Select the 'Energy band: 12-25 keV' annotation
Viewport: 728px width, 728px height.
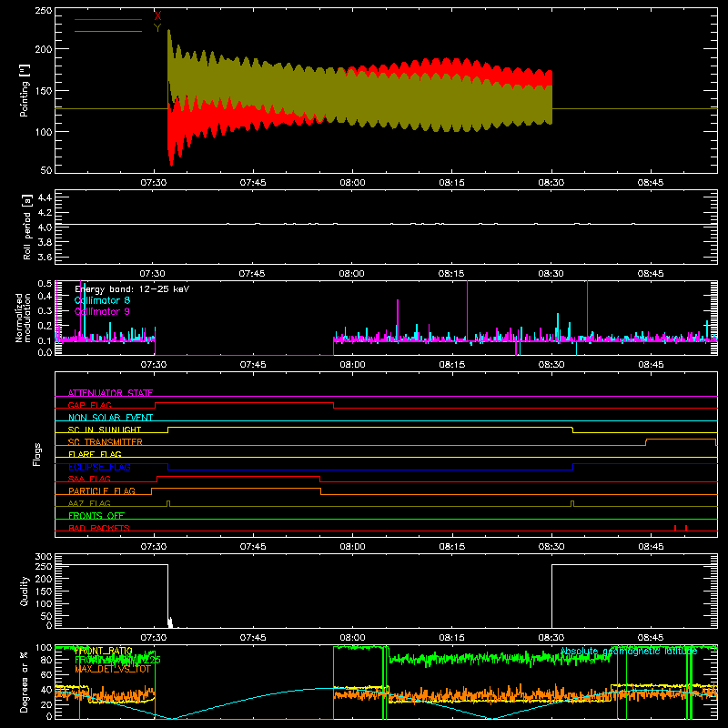(x=132, y=289)
